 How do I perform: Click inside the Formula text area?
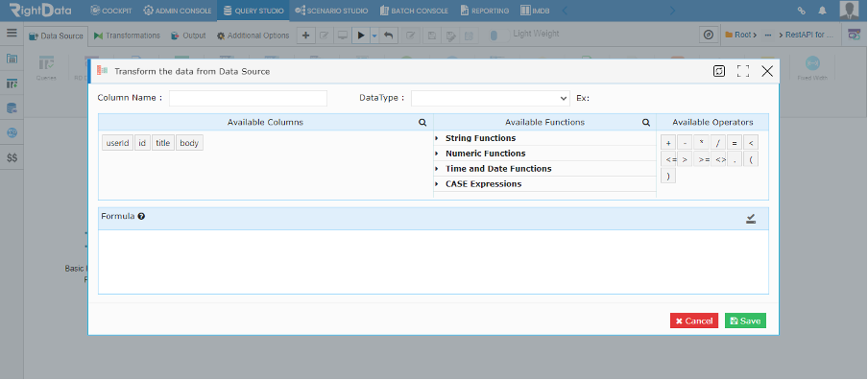[433, 262]
